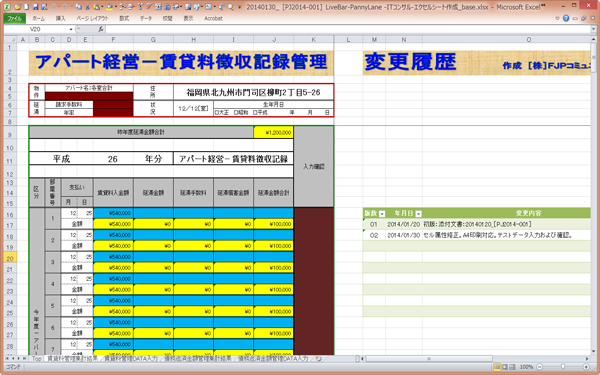Open the Paste options dropdown arrow

click(x=102, y=7)
